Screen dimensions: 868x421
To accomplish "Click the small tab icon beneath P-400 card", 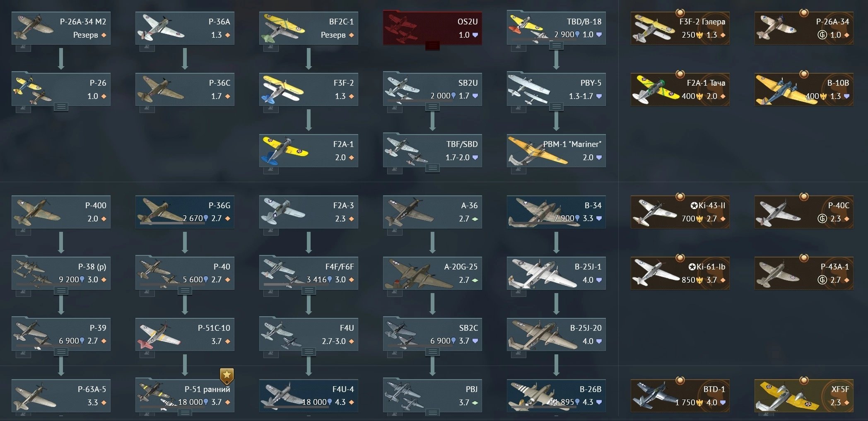I will tap(23, 232).
